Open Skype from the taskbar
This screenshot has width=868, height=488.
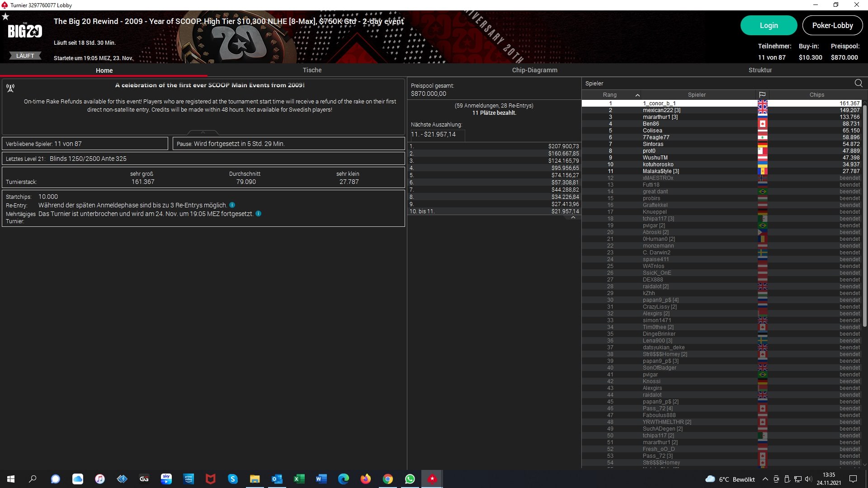tap(233, 479)
